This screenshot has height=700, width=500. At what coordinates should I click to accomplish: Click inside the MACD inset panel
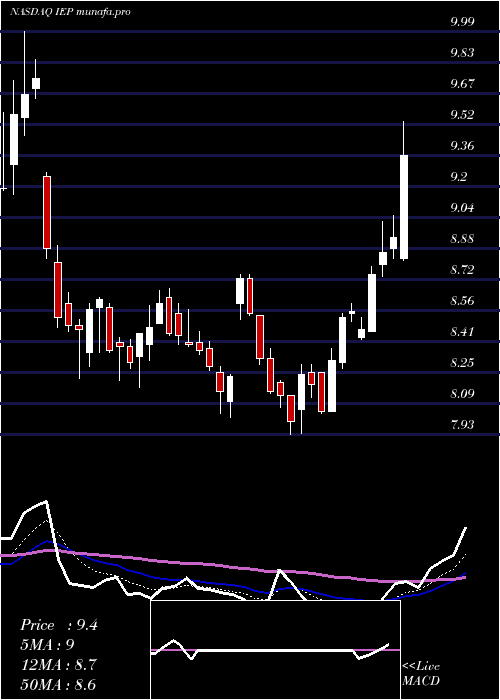[x=275, y=650]
